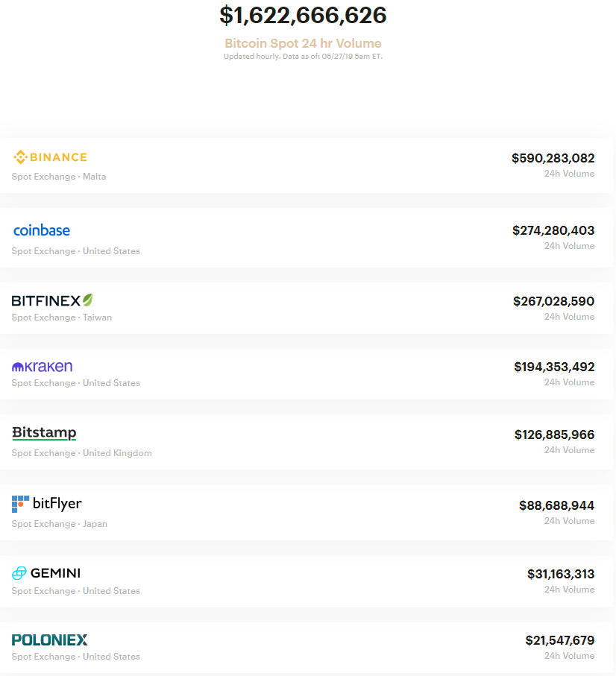Viewport: 616px width, 676px height.
Task: Click Kraken's 24h Volume label
Action: [569, 382]
